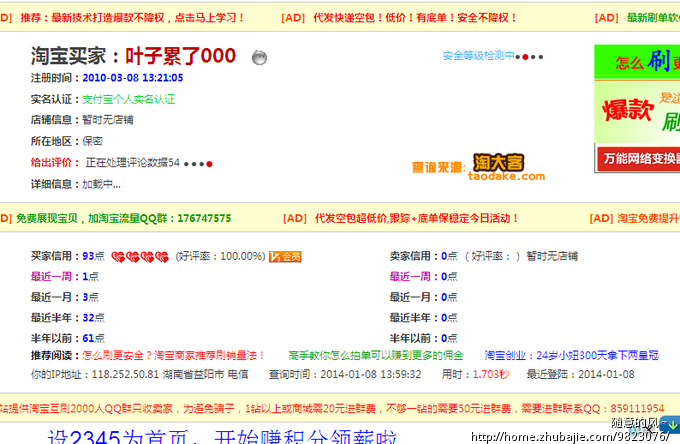Open the article 高手教你怎么拍单可以赚到更多的佣金

click(376, 356)
